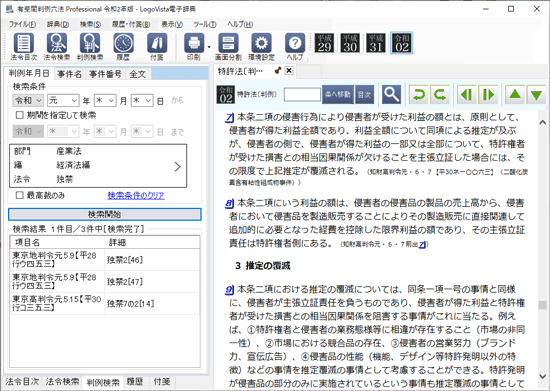This screenshot has height=391, width=550.
Task: Select the 事件名 search tab
Action: coord(69,74)
